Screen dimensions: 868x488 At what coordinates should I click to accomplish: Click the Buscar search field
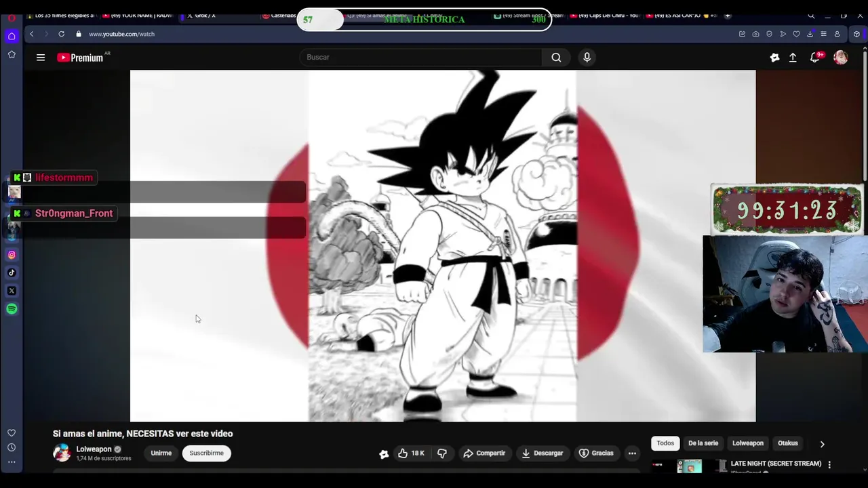[x=420, y=58]
